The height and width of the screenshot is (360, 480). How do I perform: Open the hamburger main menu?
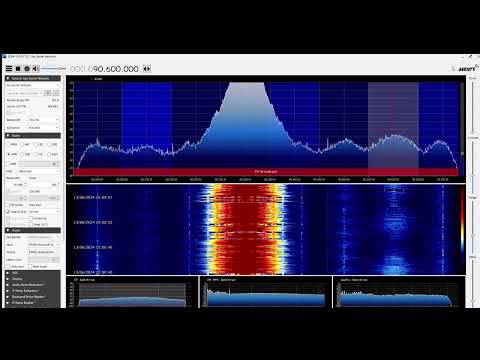click(9, 69)
